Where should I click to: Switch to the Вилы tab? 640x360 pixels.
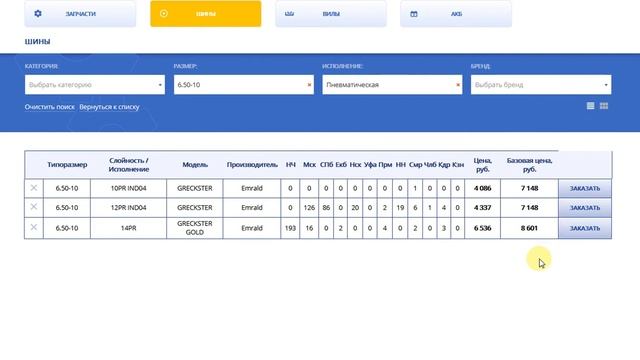331,13
